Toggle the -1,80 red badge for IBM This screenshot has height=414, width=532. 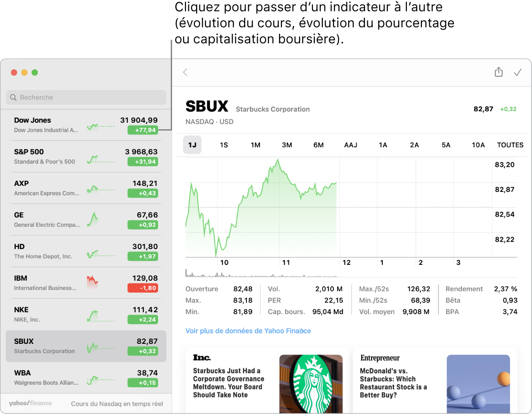pos(142,289)
